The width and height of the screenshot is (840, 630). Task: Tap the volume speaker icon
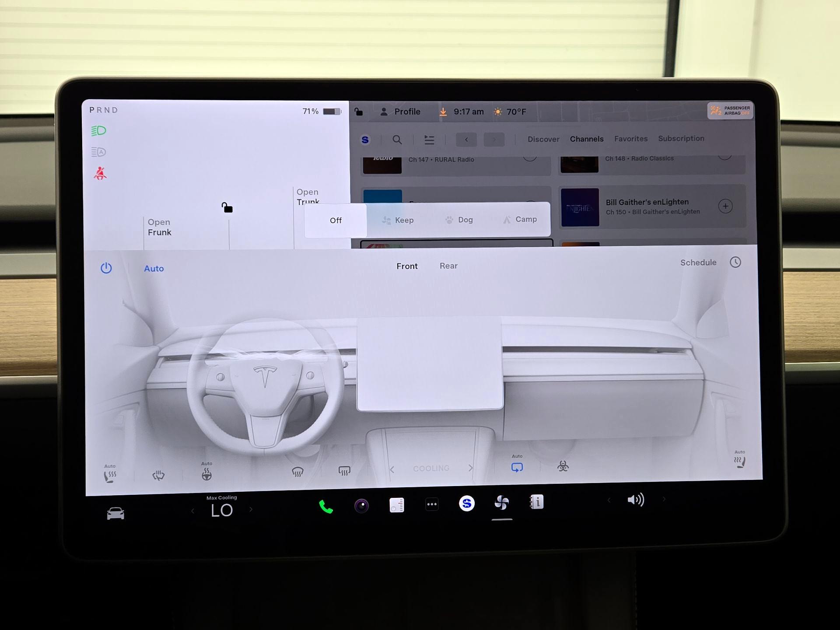(635, 500)
